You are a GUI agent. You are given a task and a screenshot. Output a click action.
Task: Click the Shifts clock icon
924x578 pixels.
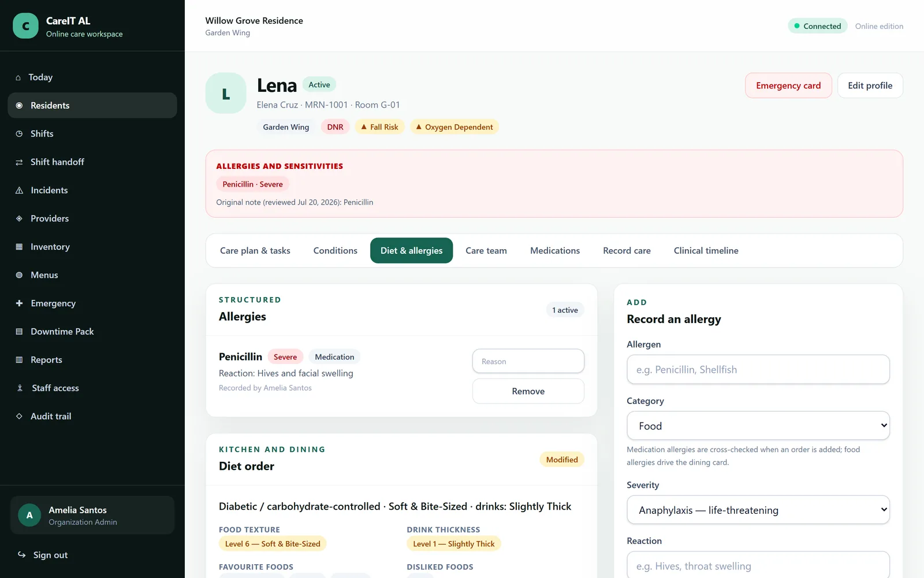19,134
